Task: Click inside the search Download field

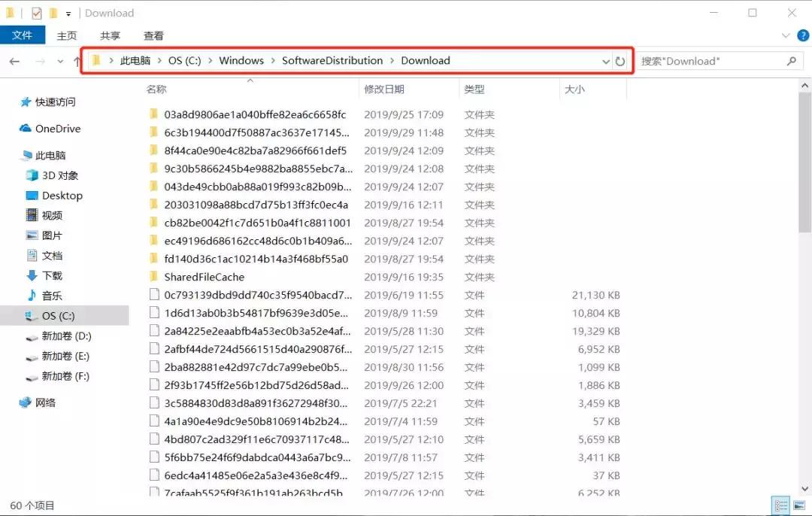Action: click(x=707, y=60)
